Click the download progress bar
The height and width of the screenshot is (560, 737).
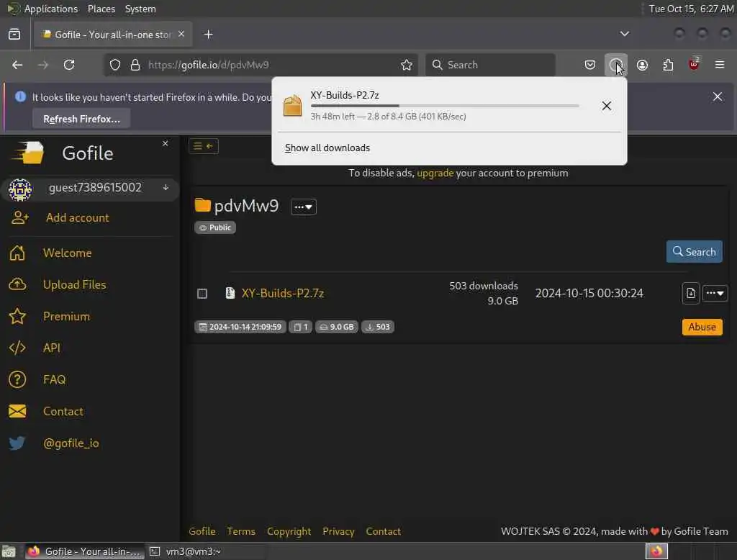445,107
